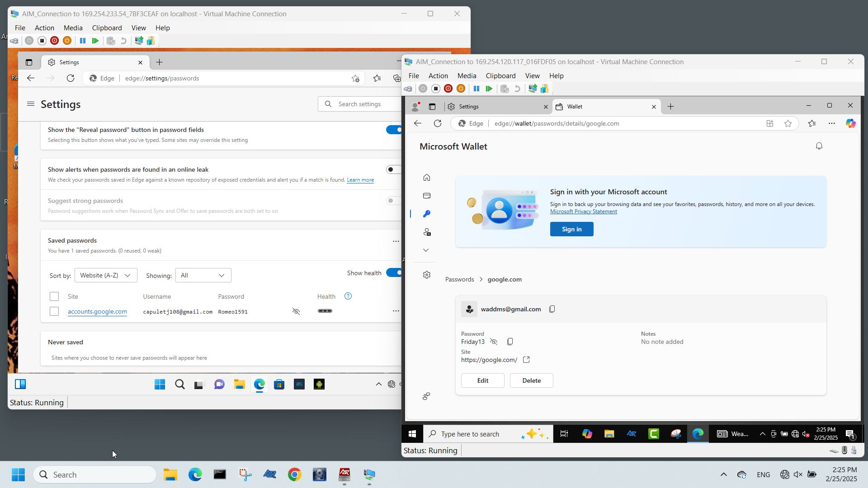Open a new tab in left Edge window
The height and width of the screenshot is (488, 868).
pos(159,62)
